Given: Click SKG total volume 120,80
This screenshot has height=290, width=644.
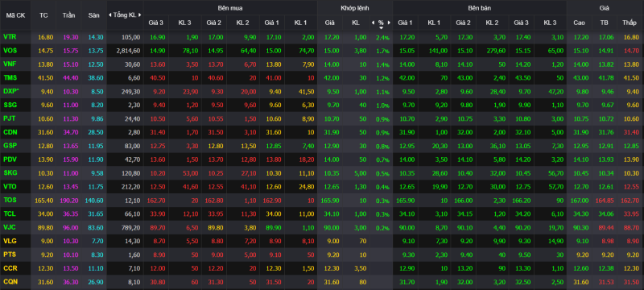Looking at the screenshot, I should pyautogui.click(x=131, y=173).
